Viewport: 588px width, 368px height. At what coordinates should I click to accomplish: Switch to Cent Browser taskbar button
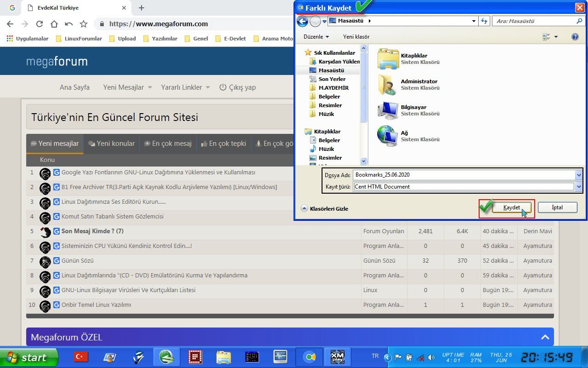pyautogui.click(x=309, y=356)
